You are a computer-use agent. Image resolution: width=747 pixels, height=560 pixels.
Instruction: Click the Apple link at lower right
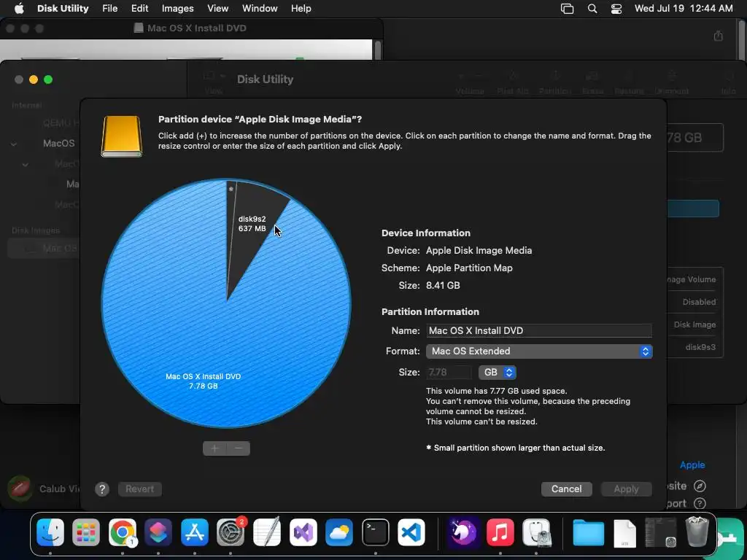(x=692, y=464)
